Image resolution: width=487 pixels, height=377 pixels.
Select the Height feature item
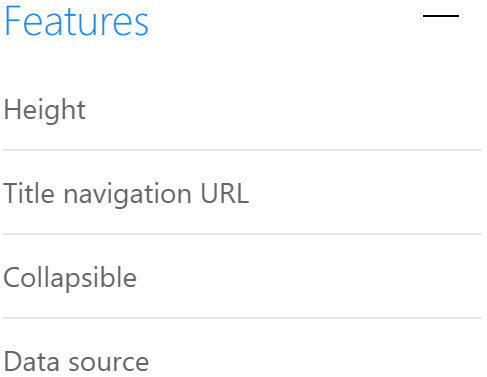click(x=242, y=110)
